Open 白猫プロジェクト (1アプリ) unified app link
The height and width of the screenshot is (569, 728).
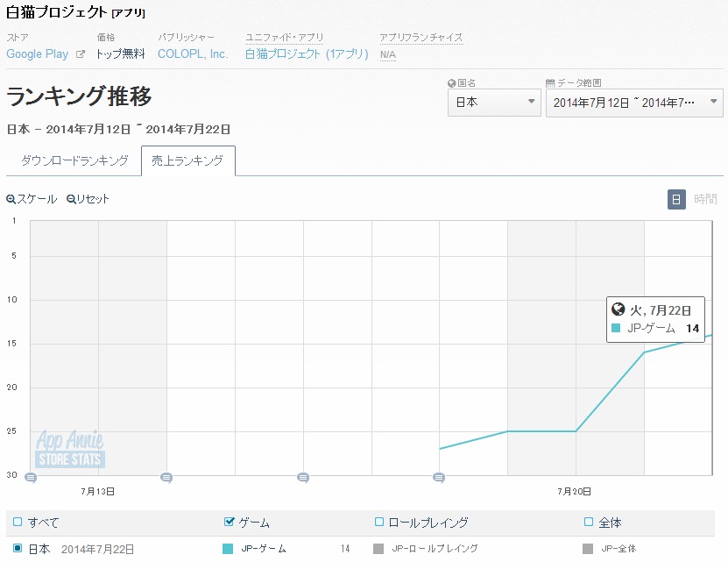pyautogui.click(x=307, y=53)
